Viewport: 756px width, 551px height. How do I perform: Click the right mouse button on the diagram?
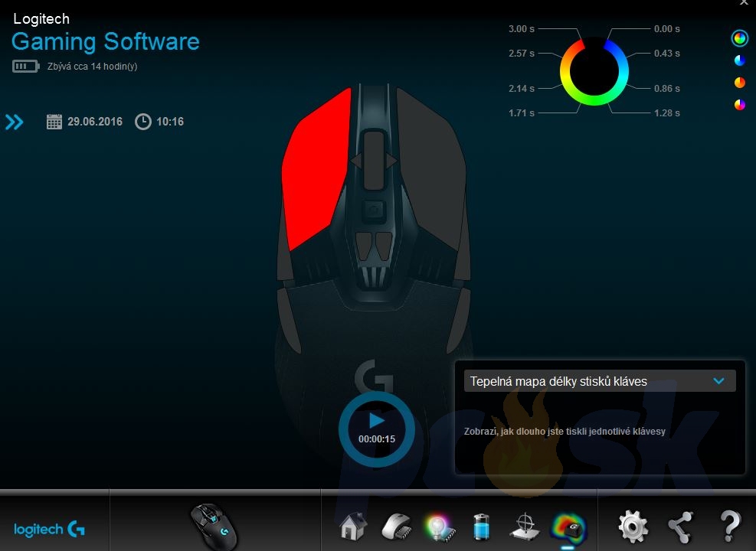pyautogui.click(x=430, y=168)
